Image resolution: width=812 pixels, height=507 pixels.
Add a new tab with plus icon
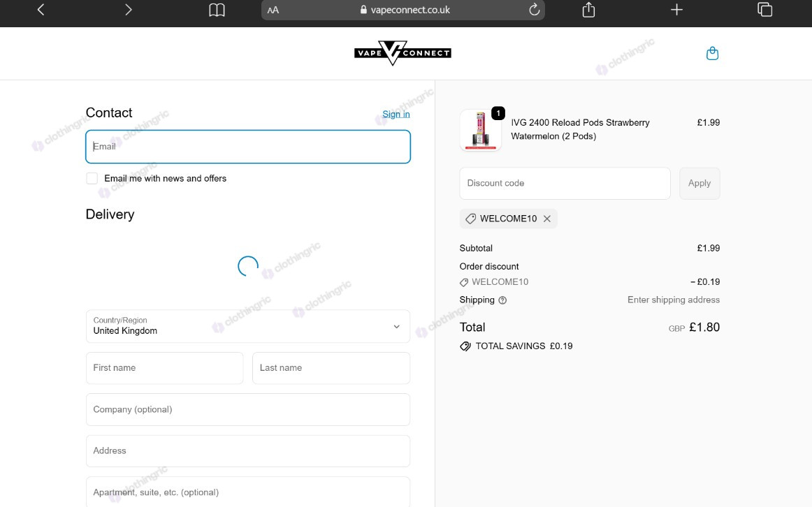point(676,10)
